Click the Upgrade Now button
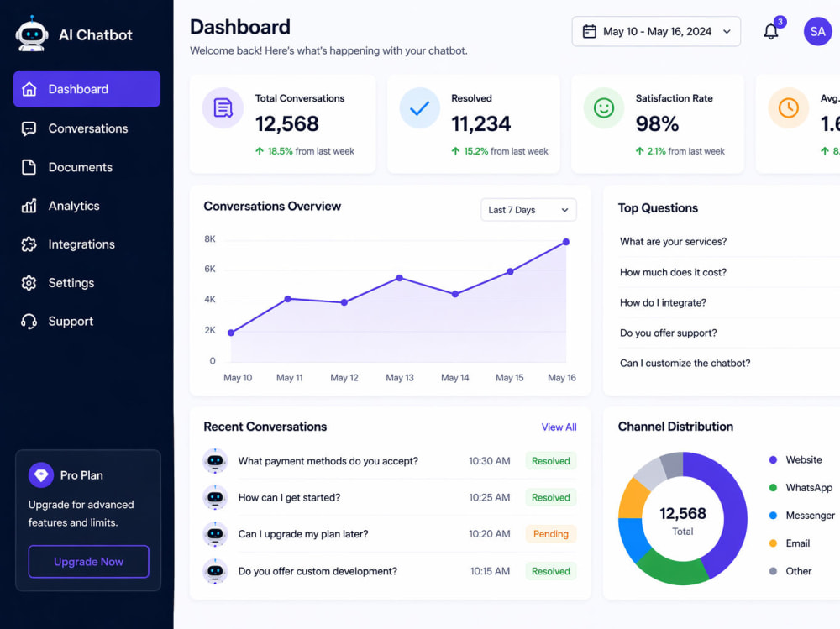The width and height of the screenshot is (840, 629). click(88, 562)
